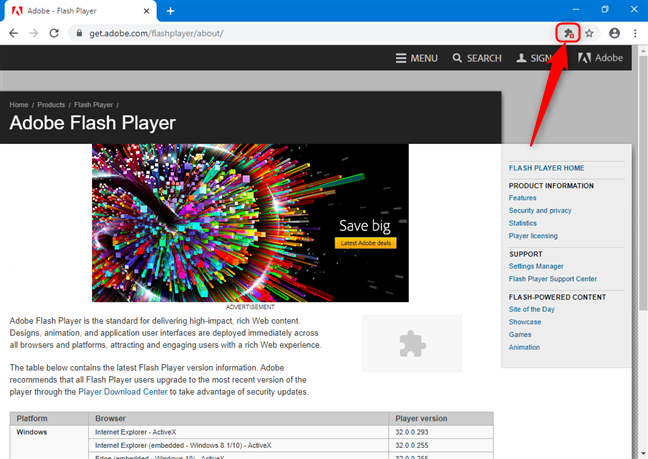Screen dimensions: 648x459
Task: Click the Save big advertisement banner
Action: pyautogui.click(x=250, y=223)
